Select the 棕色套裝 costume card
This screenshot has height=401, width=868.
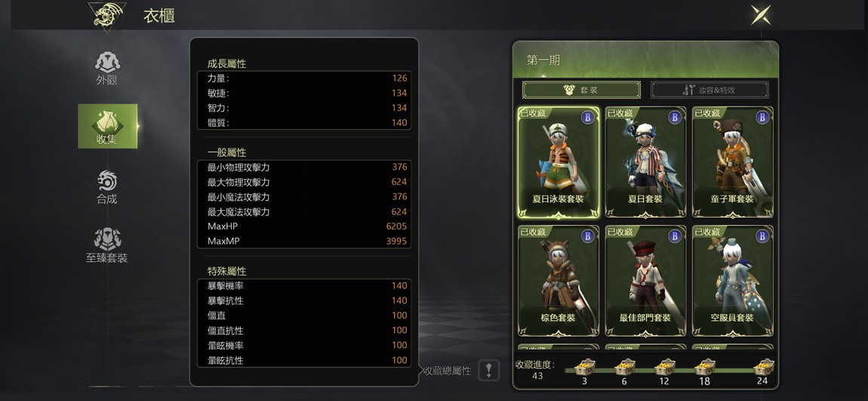click(558, 281)
